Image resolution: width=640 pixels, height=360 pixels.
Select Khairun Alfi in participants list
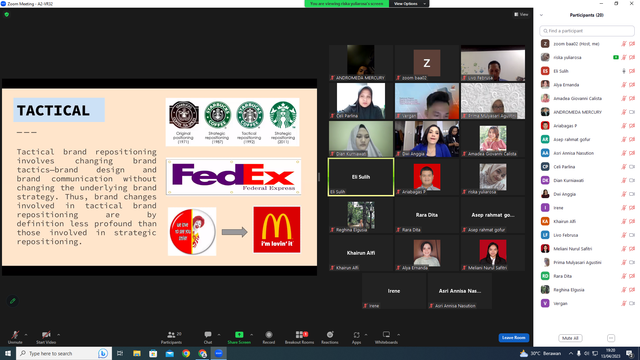pos(587,221)
